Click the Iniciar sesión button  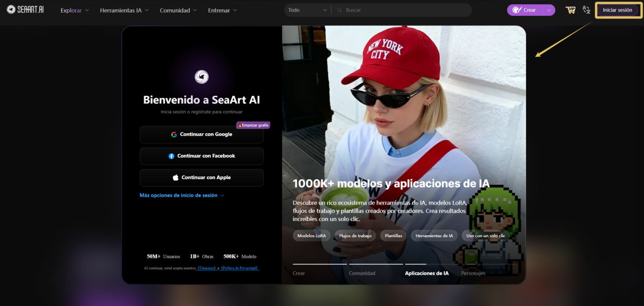617,10
